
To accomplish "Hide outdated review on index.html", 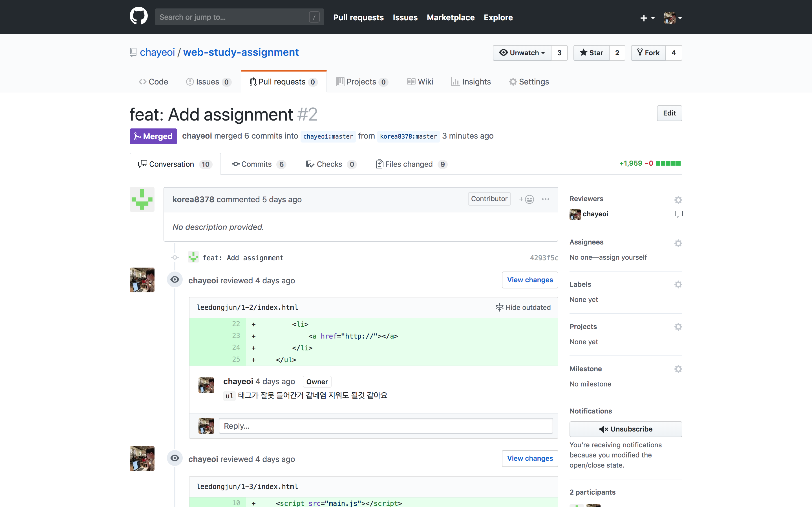I will tap(523, 307).
